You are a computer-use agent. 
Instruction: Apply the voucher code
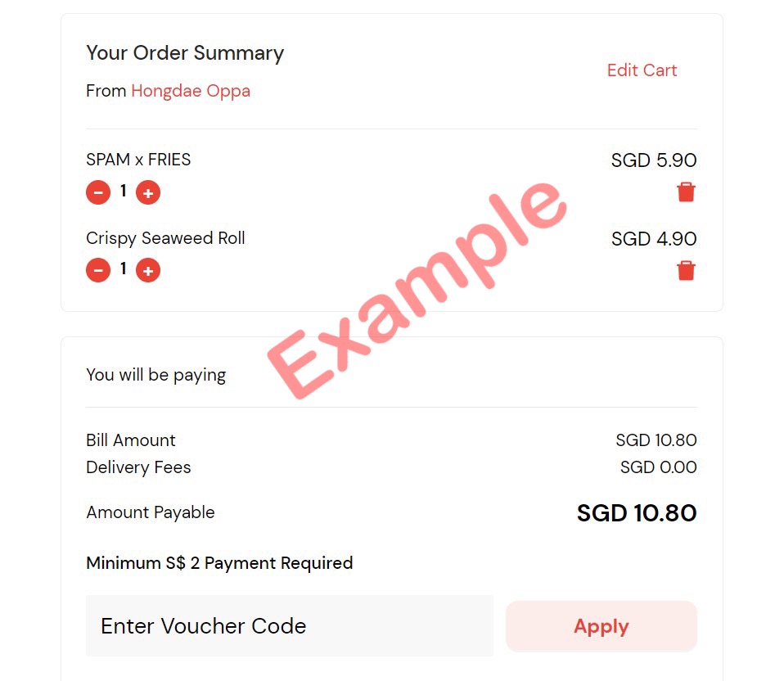tap(602, 626)
